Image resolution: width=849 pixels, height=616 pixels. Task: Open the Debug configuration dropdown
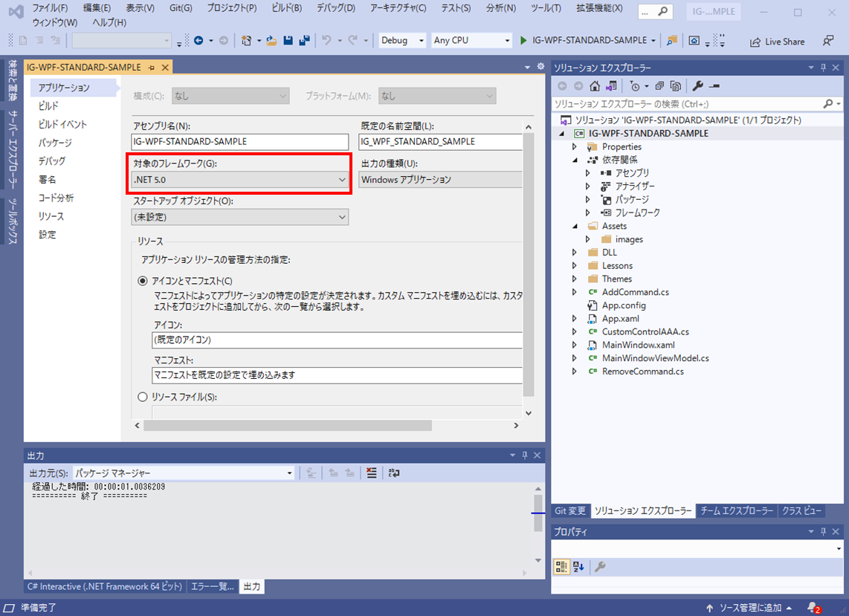(x=402, y=41)
